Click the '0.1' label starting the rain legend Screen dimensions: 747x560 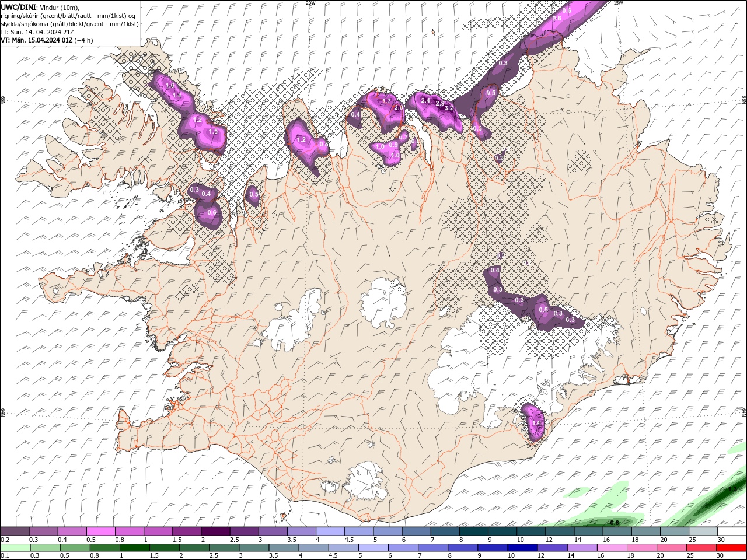5,556
